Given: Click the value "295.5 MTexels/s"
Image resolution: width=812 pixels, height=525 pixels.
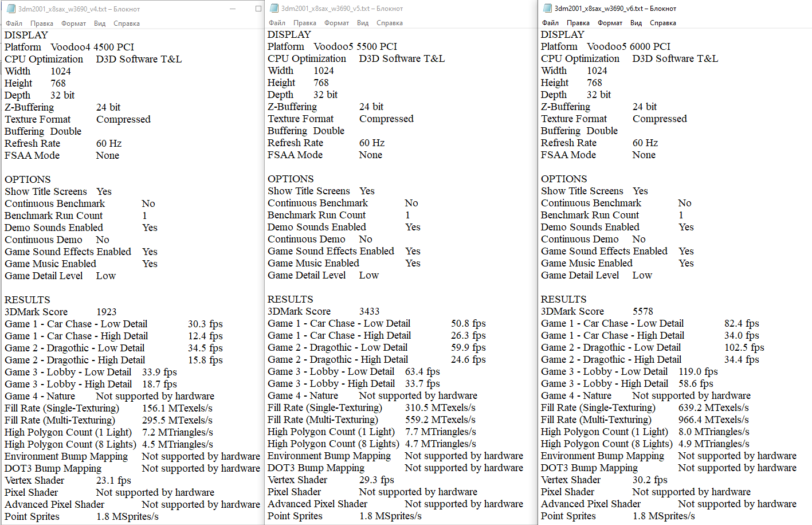Looking at the screenshot, I should click(178, 420).
